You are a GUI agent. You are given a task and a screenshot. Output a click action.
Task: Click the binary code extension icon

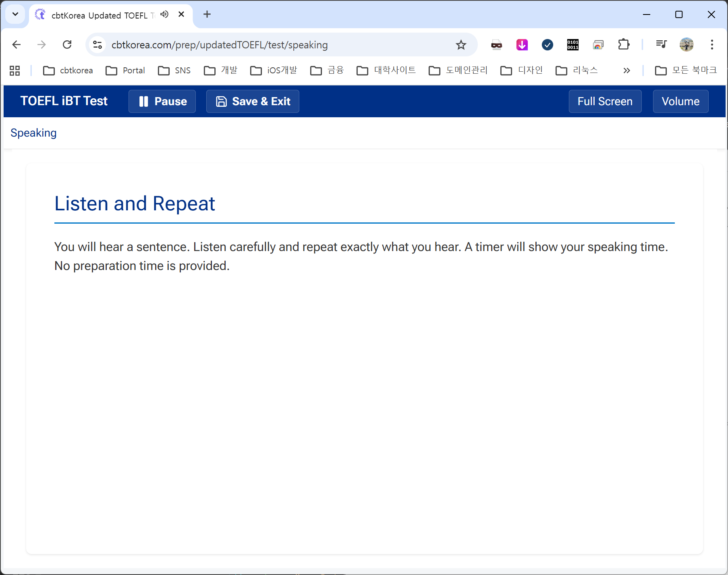click(572, 45)
